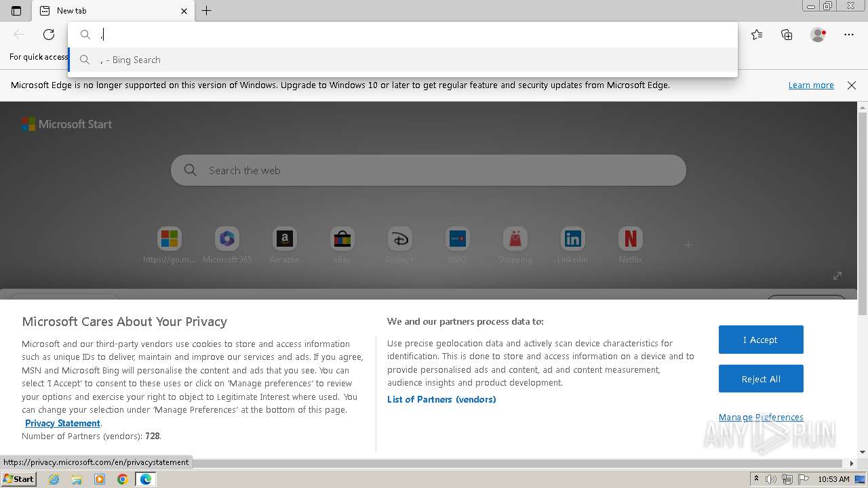Refresh the page with reload icon
This screenshot has width=868, height=488.
pos(49,35)
